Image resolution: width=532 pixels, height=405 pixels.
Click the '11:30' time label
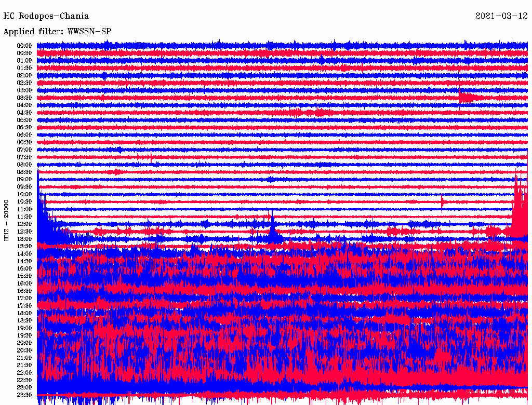click(24, 217)
